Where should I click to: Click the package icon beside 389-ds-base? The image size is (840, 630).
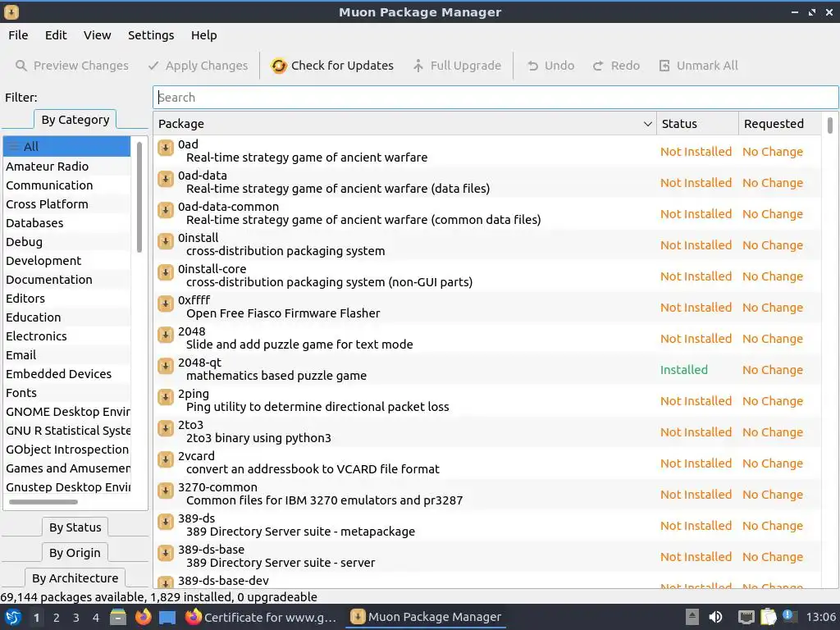[x=166, y=553]
